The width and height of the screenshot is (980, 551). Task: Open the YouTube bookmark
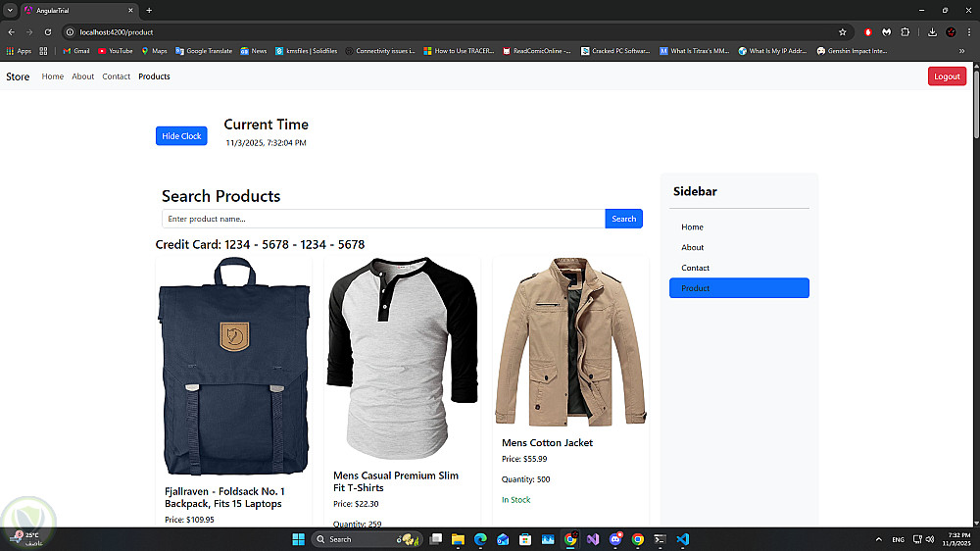(116, 51)
